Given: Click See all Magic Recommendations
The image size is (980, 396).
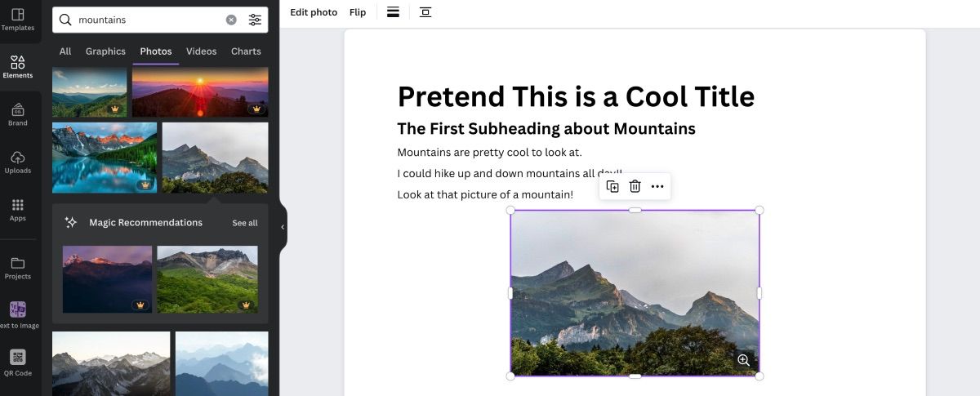Looking at the screenshot, I should pos(244,223).
